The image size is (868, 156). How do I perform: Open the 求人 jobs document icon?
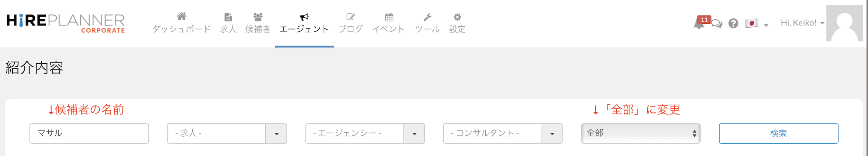(x=228, y=17)
